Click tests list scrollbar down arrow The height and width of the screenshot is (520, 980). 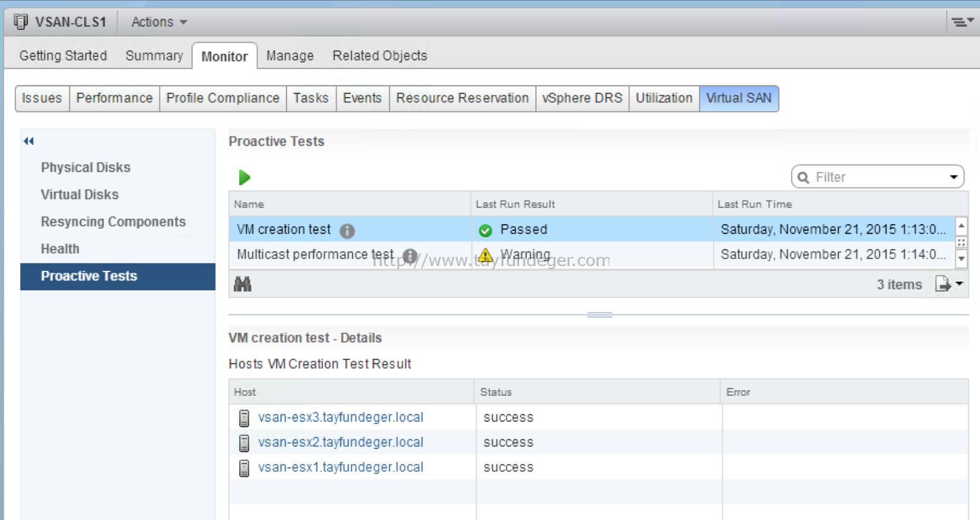[x=961, y=259]
